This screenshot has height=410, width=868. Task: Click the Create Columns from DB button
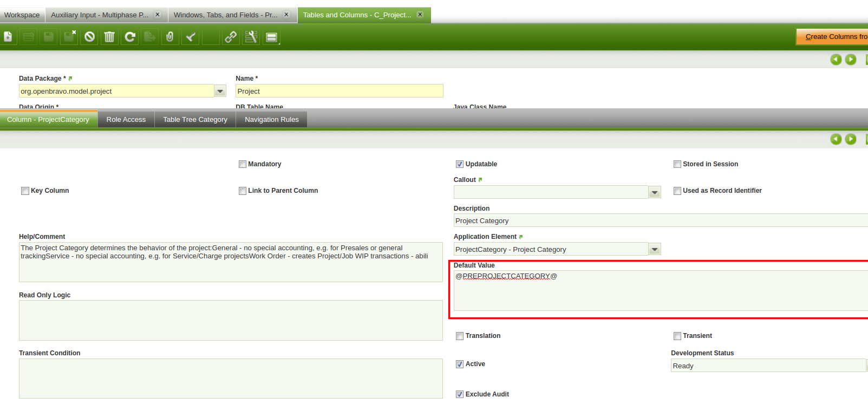[834, 37]
